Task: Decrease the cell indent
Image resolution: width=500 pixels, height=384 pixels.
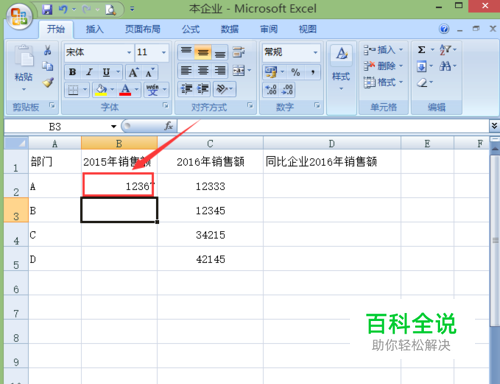Action: coord(186,89)
